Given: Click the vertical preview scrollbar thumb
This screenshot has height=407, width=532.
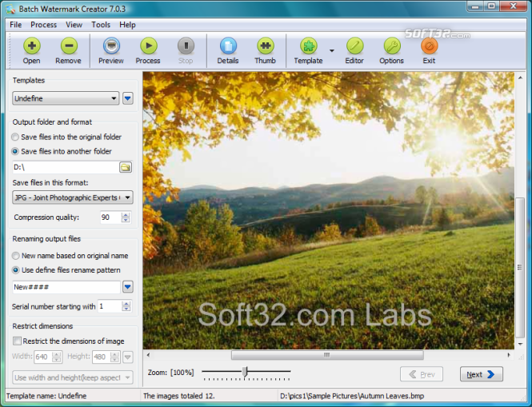Looking at the screenshot, I should [x=520, y=267].
